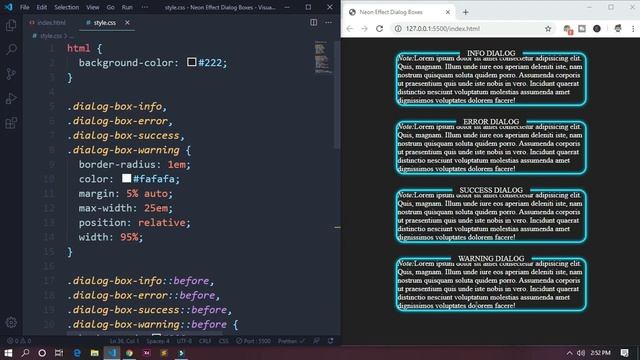Change the CRLF end of line sequence
Viewport: 640px width, 360px height.
coord(205,341)
